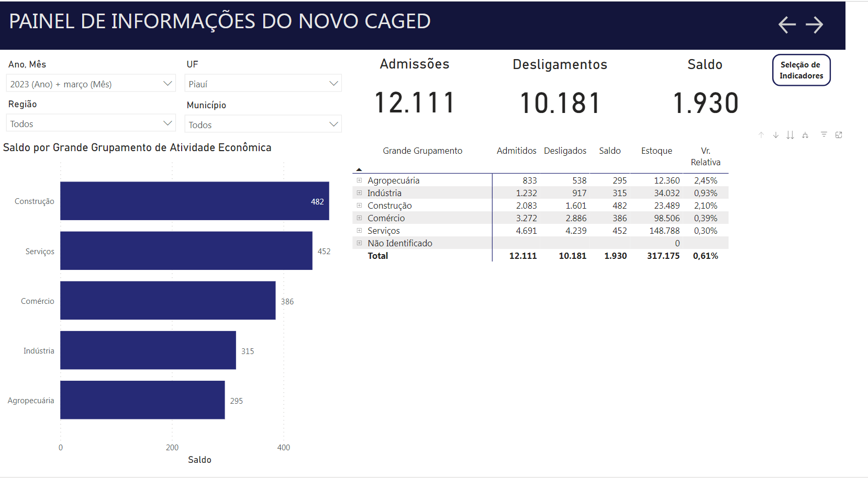
Task: Click the drill up arrow icon
Action: 761,135
